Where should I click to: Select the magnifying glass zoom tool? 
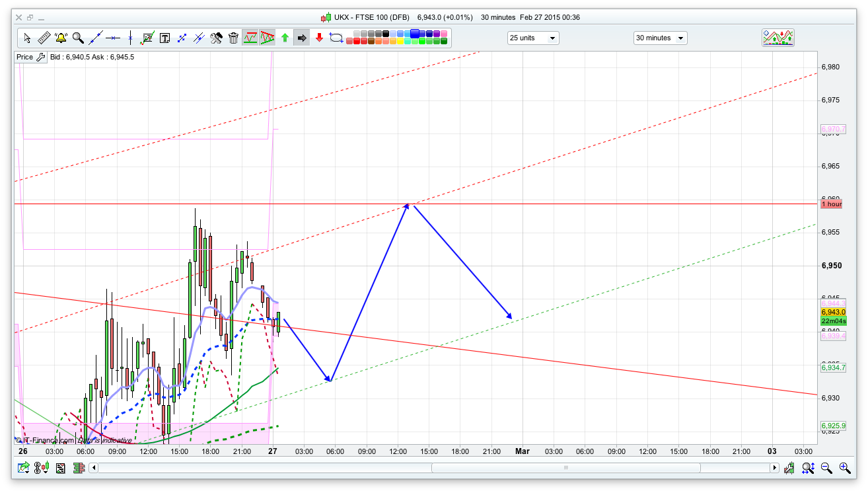78,38
